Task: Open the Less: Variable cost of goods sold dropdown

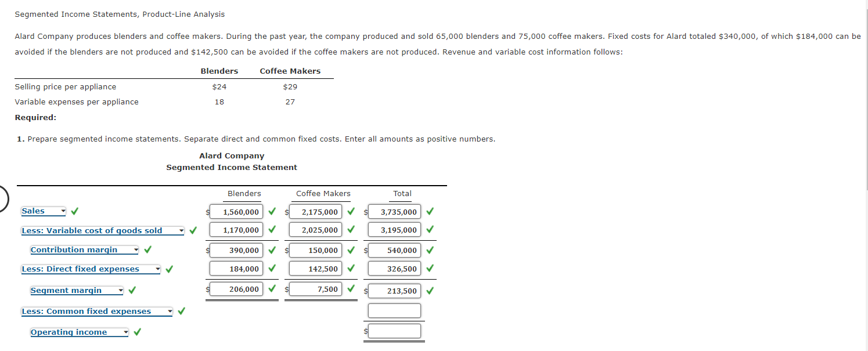Action: tap(103, 230)
